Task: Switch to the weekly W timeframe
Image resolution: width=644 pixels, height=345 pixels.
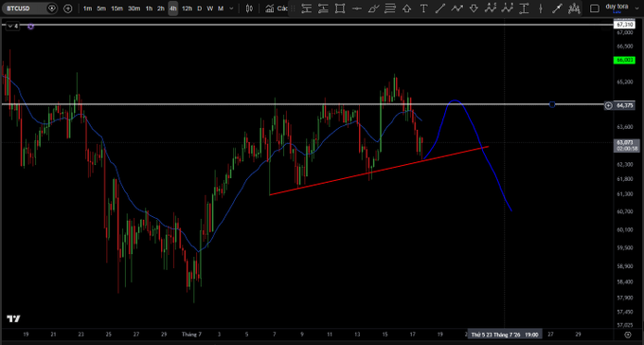Action: pos(210,9)
